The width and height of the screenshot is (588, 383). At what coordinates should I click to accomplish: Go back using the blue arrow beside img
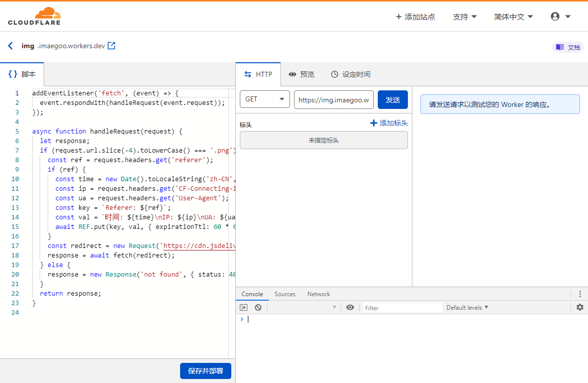(x=11, y=46)
